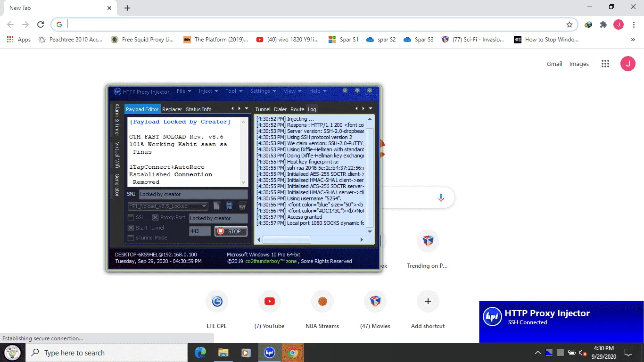Screen dimensions: 644x362
Task: Open Microsoft Edge from the taskbar
Action: pos(200,353)
